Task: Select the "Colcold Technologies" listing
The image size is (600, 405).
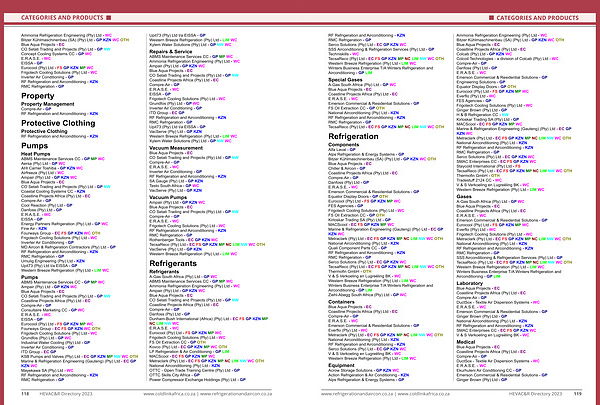Action: click(x=507, y=59)
